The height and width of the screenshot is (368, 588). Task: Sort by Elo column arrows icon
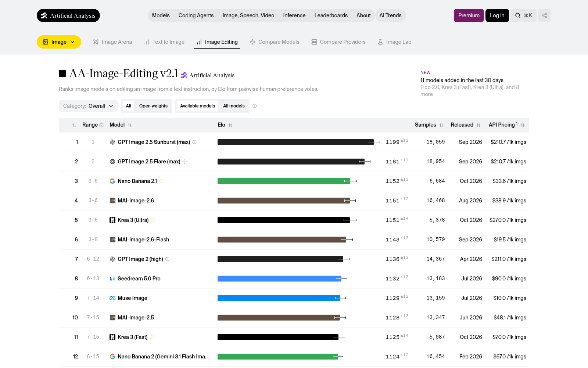230,125
